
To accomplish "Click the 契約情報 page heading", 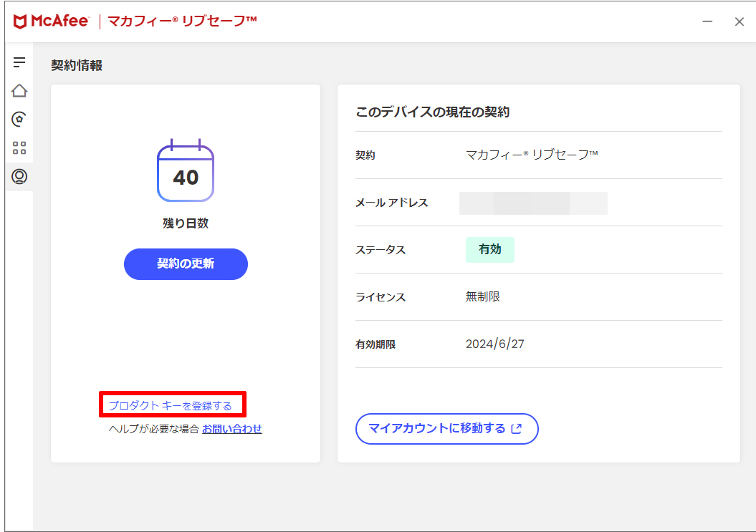I will (x=77, y=66).
